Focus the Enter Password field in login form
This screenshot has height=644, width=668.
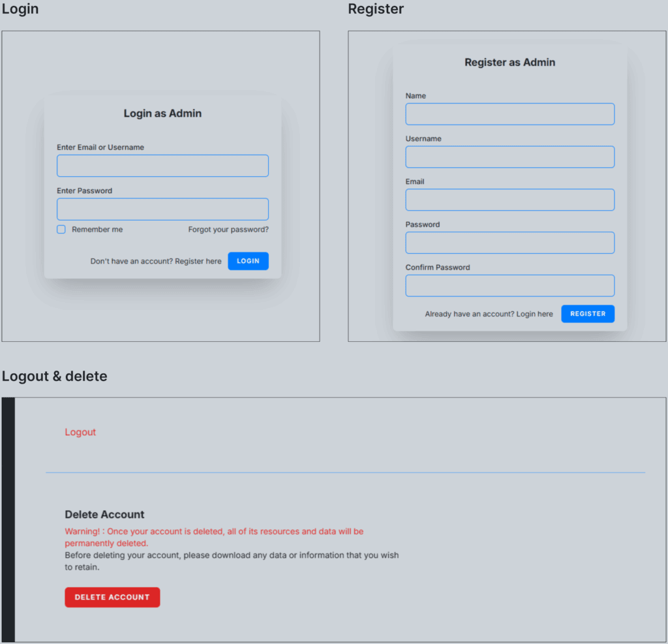tap(162, 209)
